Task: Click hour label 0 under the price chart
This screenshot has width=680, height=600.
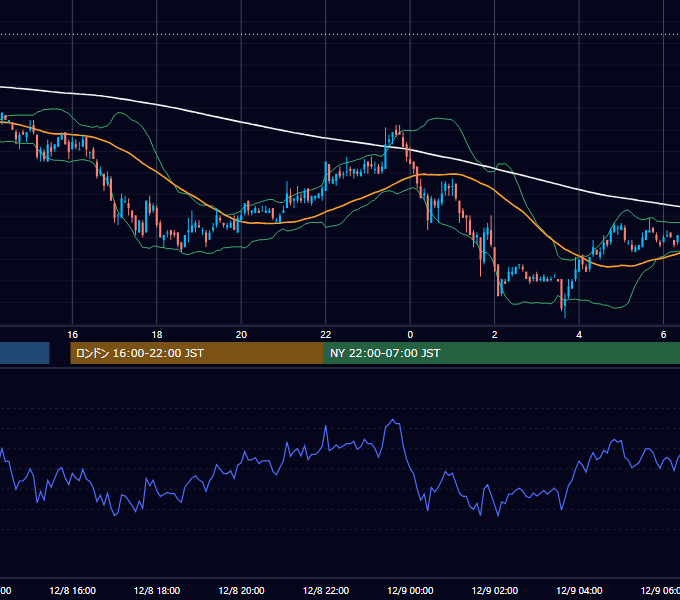Action: click(410, 335)
